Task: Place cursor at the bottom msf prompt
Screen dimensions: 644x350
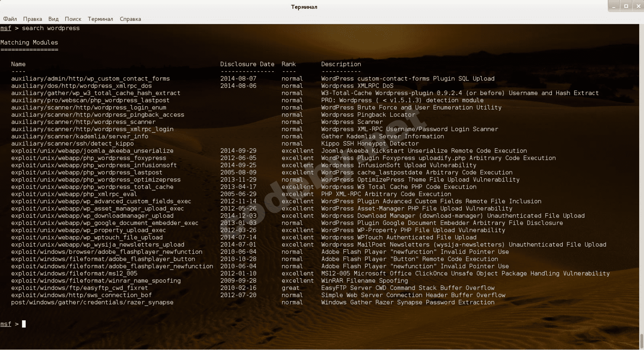Action: pos(24,324)
